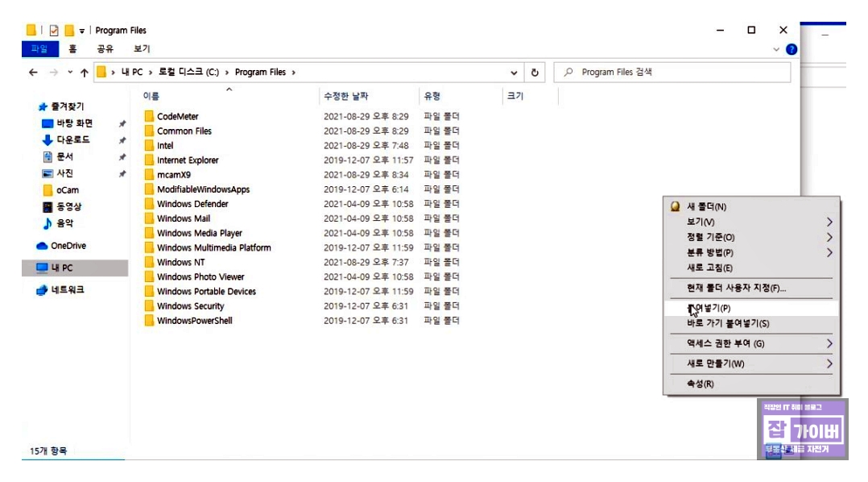Select the Windows Photo Viewer folder
The width and height of the screenshot is (868, 482).
[x=200, y=276]
